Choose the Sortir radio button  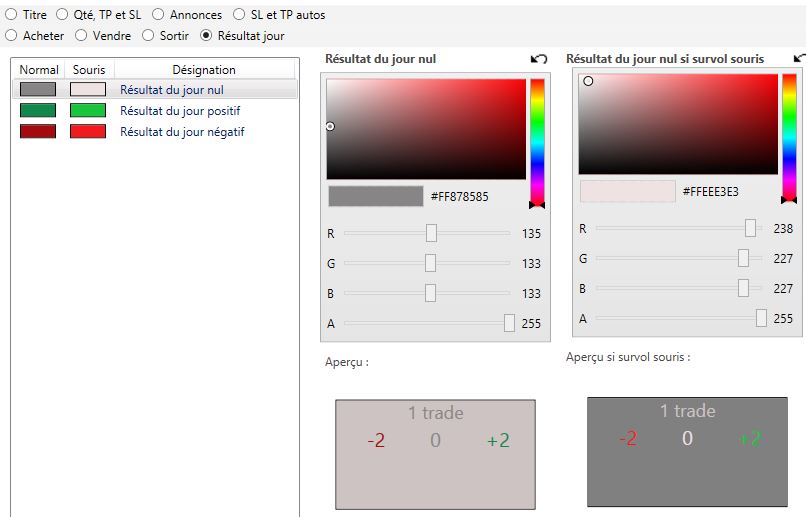[148, 35]
